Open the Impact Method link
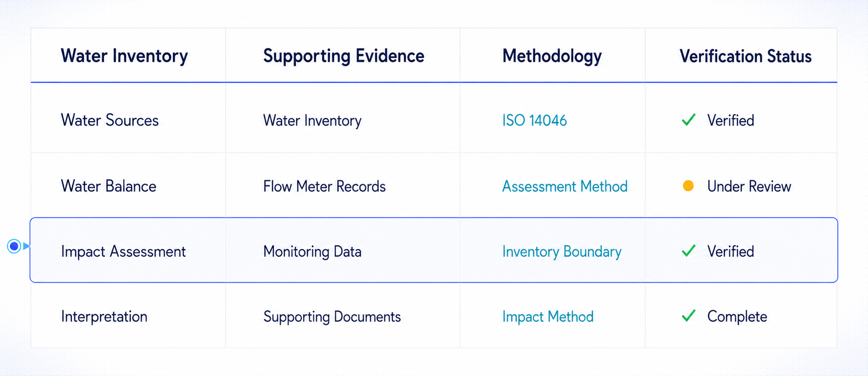Viewport: 868px width, 376px height. [x=548, y=317]
